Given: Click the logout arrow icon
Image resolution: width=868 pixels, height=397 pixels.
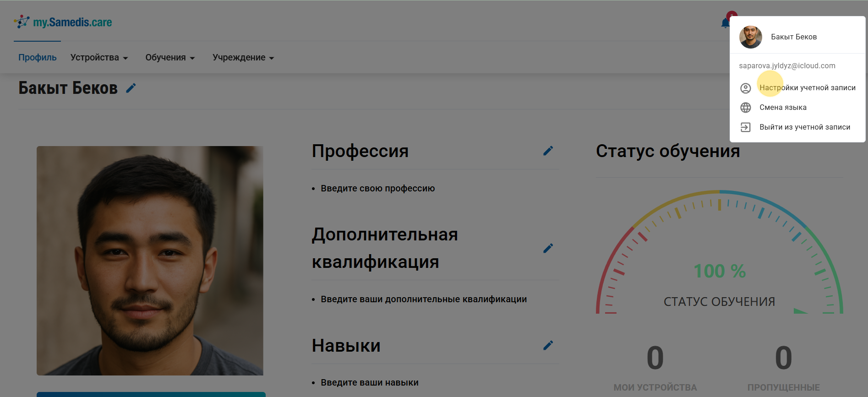Looking at the screenshot, I should tap(745, 127).
